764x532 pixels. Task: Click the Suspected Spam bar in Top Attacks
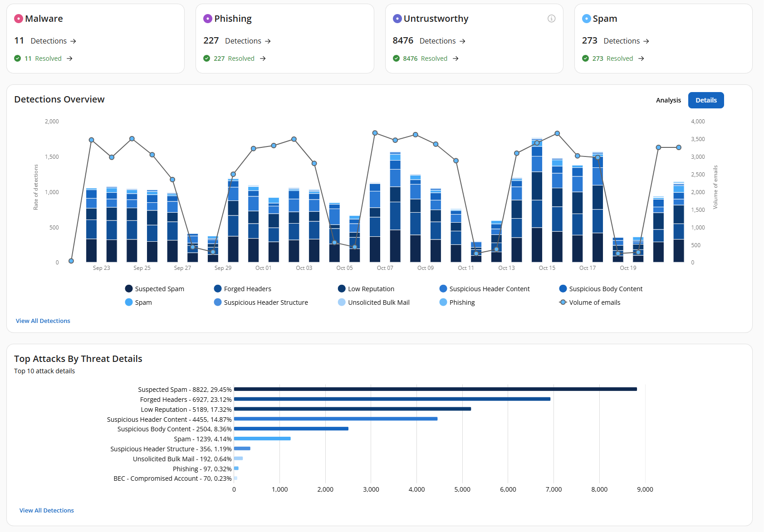(x=435, y=389)
